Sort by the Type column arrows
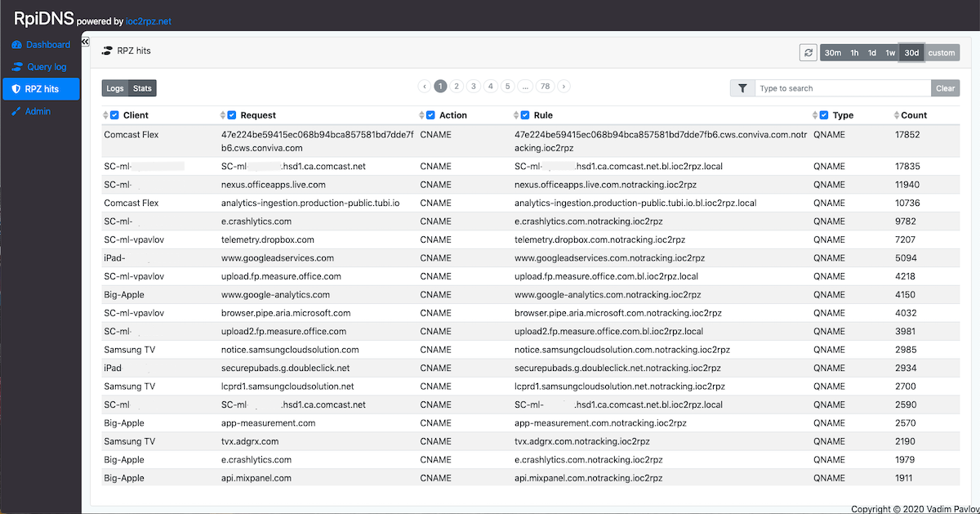 click(815, 115)
